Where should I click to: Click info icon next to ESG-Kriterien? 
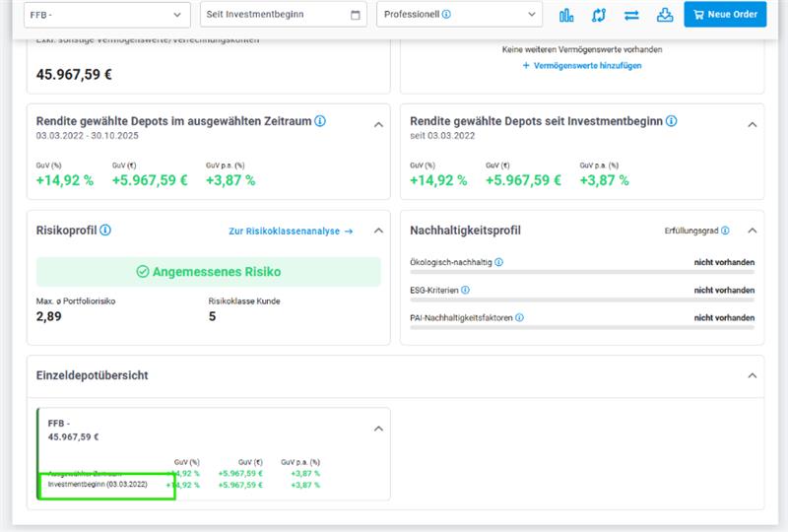(466, 291)
